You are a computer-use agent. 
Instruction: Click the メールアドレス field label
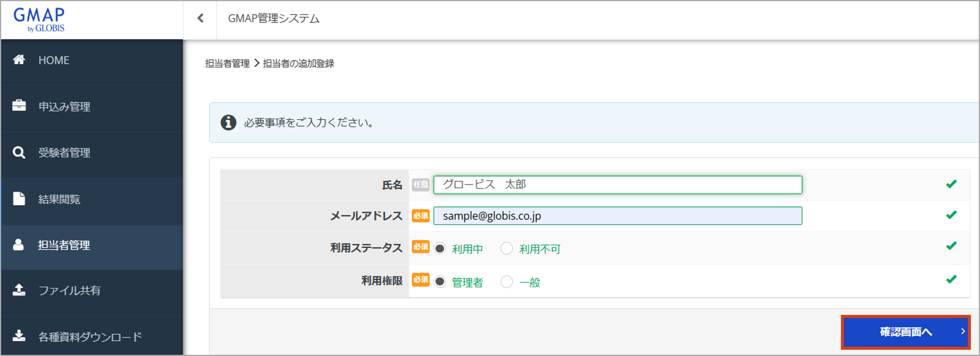tap(366, 216)
